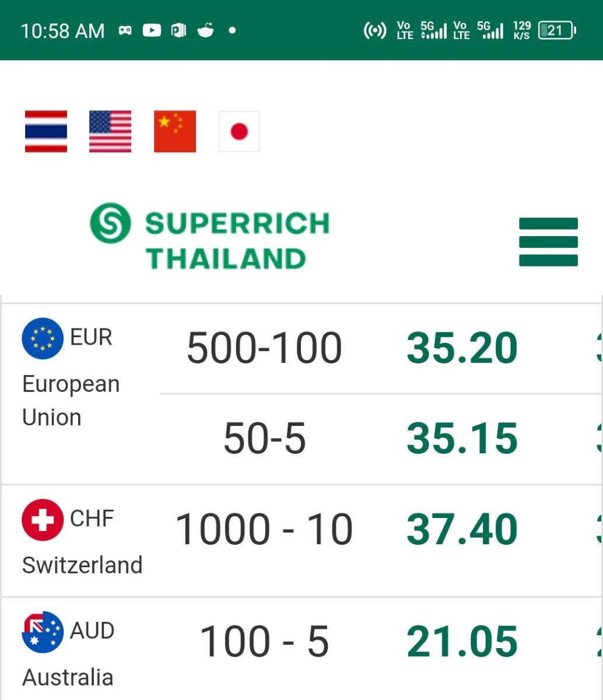Select the AUD 100 - 5 denomination
Viewport: 603px width, 700px height.
(x=265, y=642)
